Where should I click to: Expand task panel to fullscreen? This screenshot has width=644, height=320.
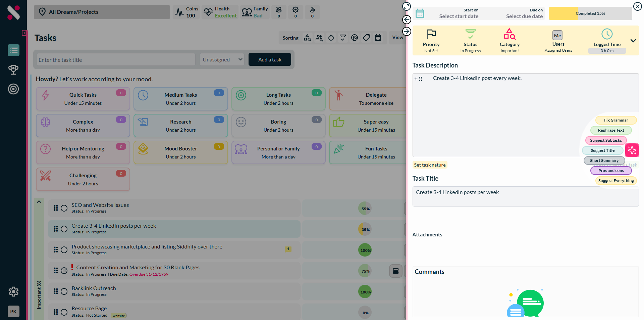(407, 6)
